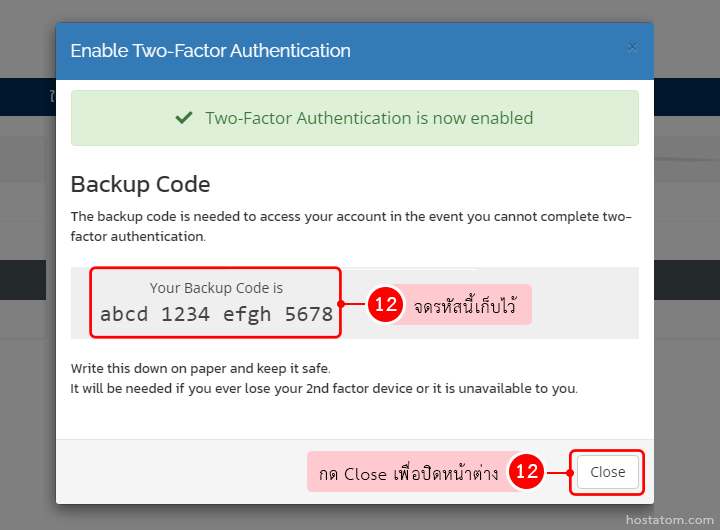The image size is (720, 530).
Task: Click the Backup Code heading
Action: (x=140, y=185)
